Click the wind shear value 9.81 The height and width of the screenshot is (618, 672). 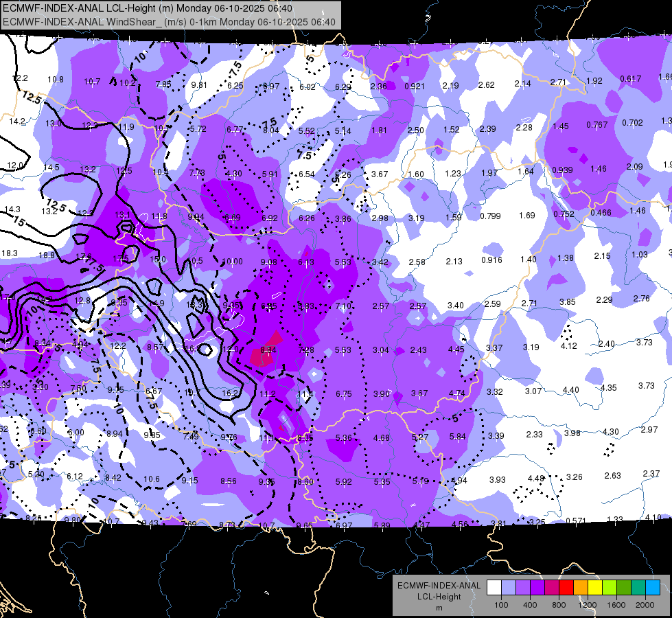(199, 85)
